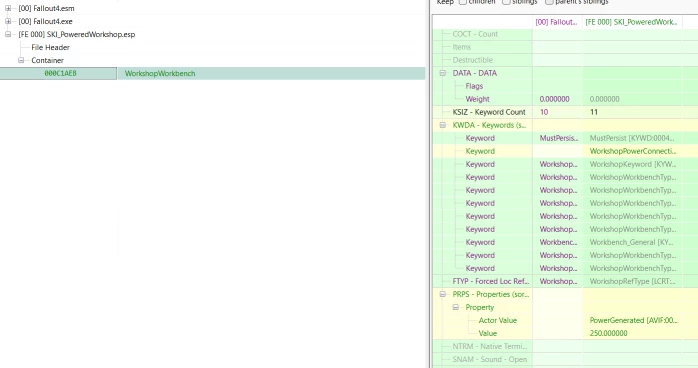Select the Weight field label
This screenshot has height=368, width=698.
click(477, 99)
